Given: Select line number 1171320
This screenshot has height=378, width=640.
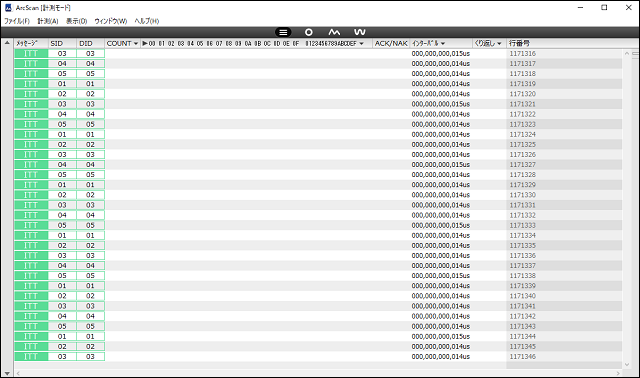Looking at the screenshot, I should pos(522,94).
